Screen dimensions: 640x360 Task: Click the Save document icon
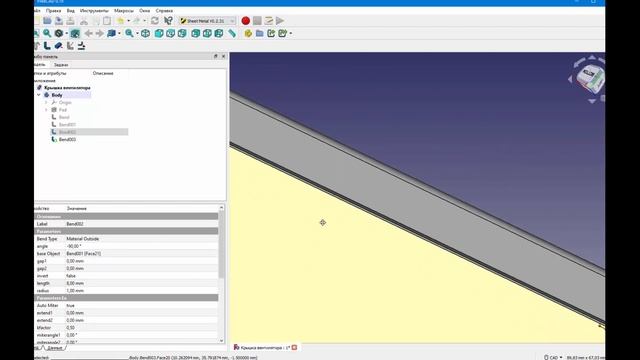pyautogui.click(x=59, y=21)
